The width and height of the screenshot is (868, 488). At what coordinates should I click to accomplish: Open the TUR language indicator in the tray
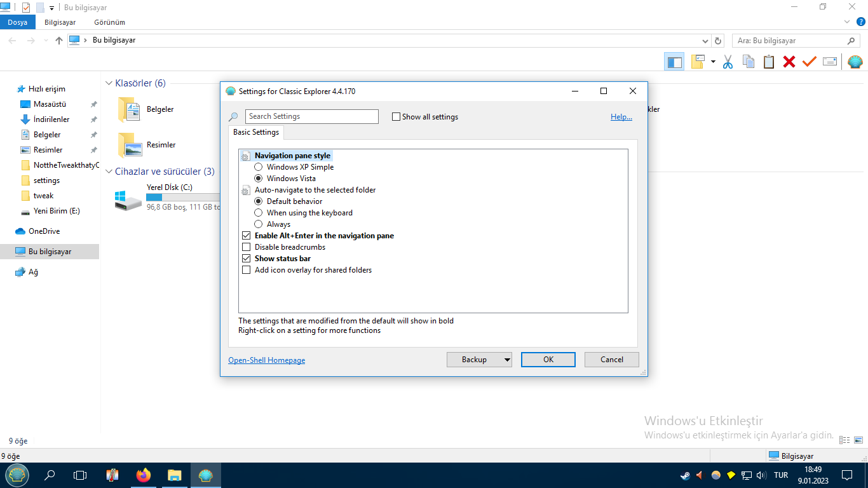[x=781, y=475]
